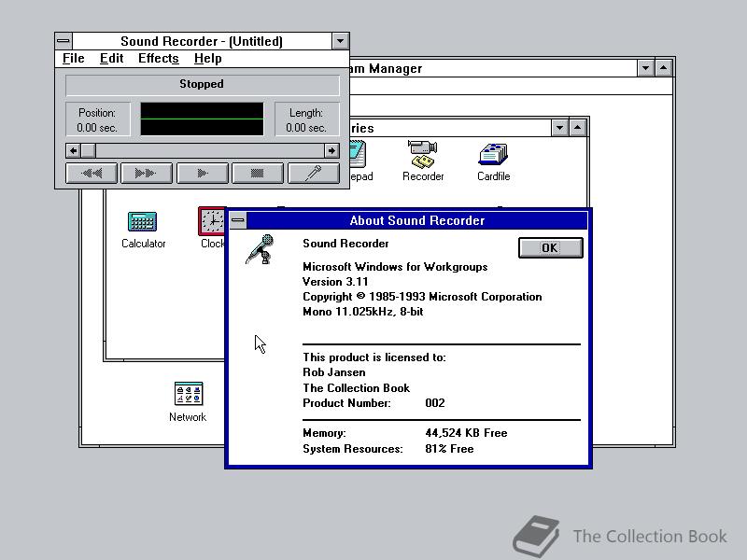This screenshot has width=747, height=560.
Task: Open the File menu in Sound Recorder
Action: (74, 59)
